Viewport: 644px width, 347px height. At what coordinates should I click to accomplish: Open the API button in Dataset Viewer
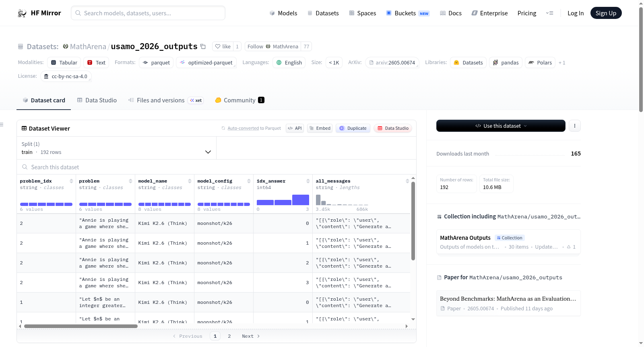pyautogui.click(x=295, y=128)
